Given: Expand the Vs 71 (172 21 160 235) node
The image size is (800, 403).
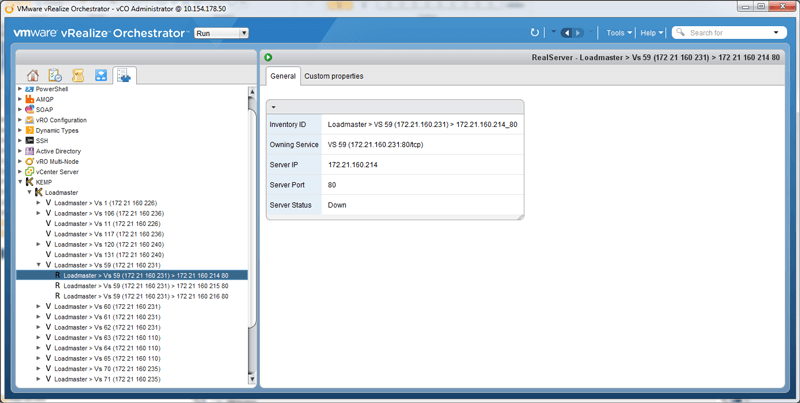Looking at the screenshot, I should 39,379.
